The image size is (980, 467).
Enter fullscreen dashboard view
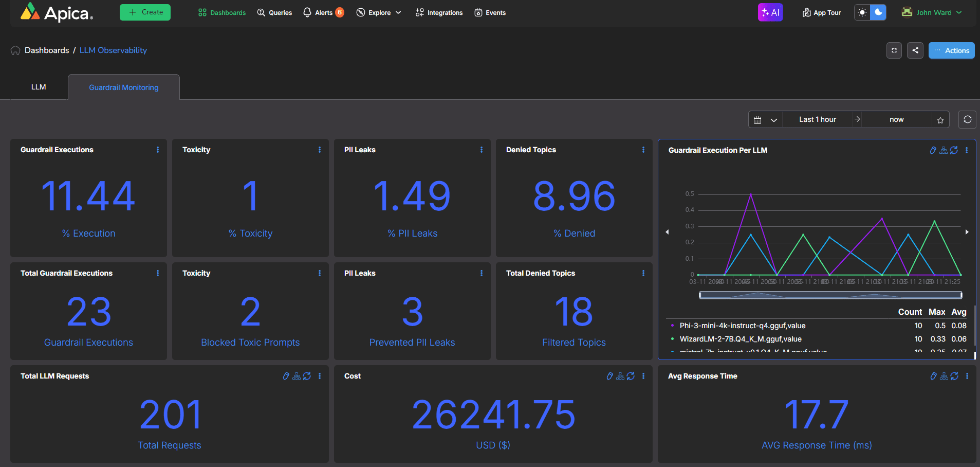(894, 50)
